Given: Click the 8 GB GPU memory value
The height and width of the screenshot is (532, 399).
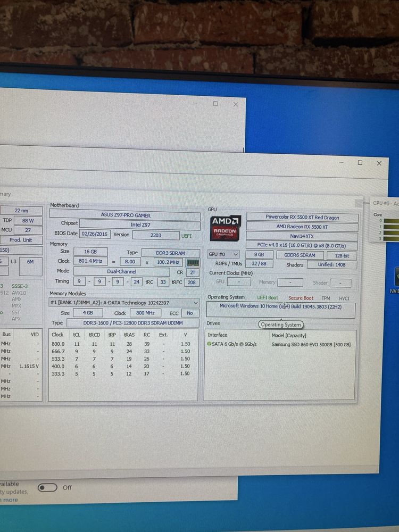Looking at the screenshot, I should 259,254.
